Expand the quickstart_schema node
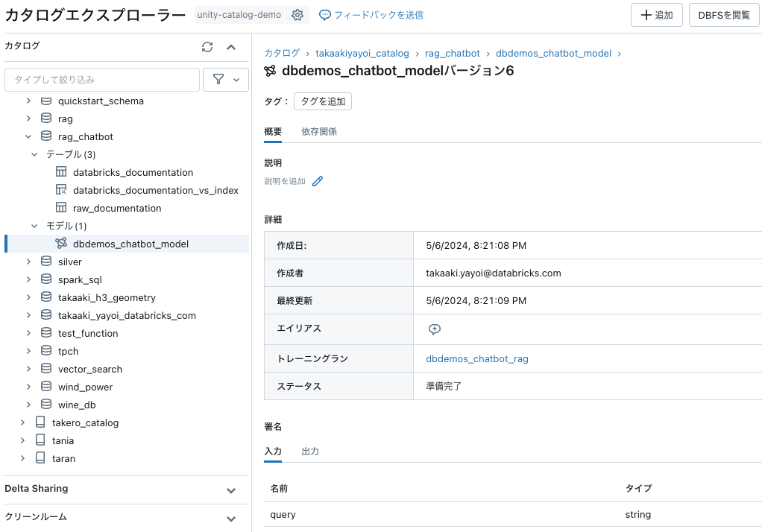 28,101
